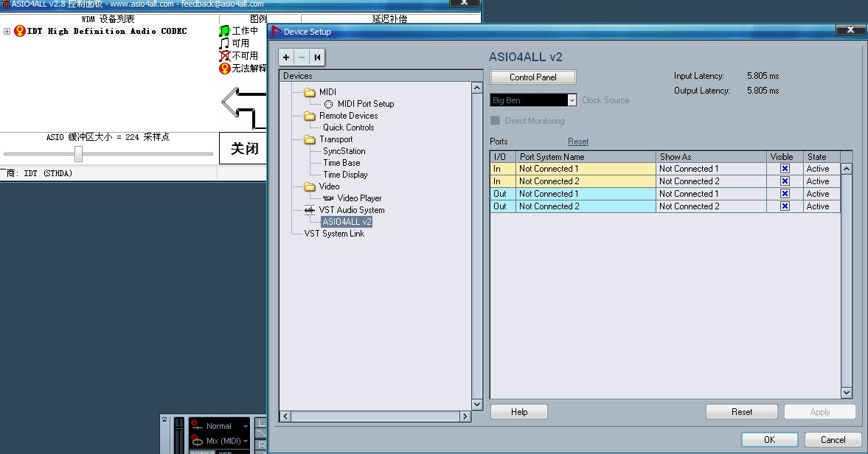Click the ports list scroll-down arrow
868x454 pixels.
(x=847, y=393)
